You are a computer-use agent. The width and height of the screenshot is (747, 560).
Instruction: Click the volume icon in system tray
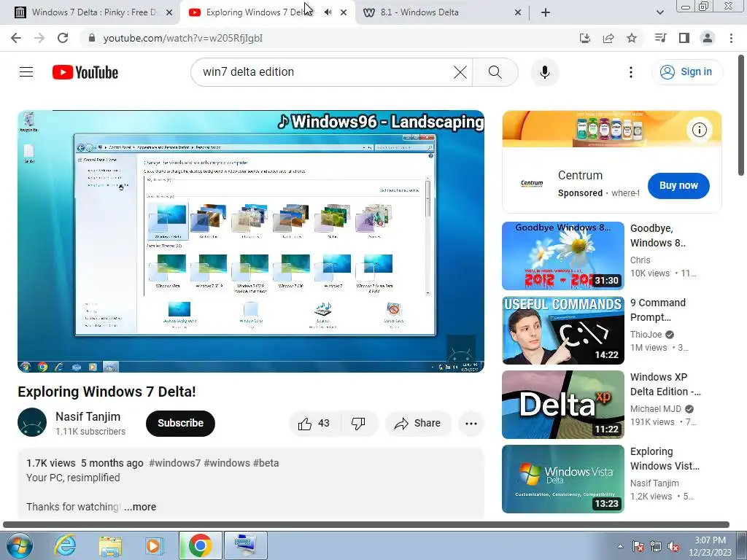[x=673, y=547]
